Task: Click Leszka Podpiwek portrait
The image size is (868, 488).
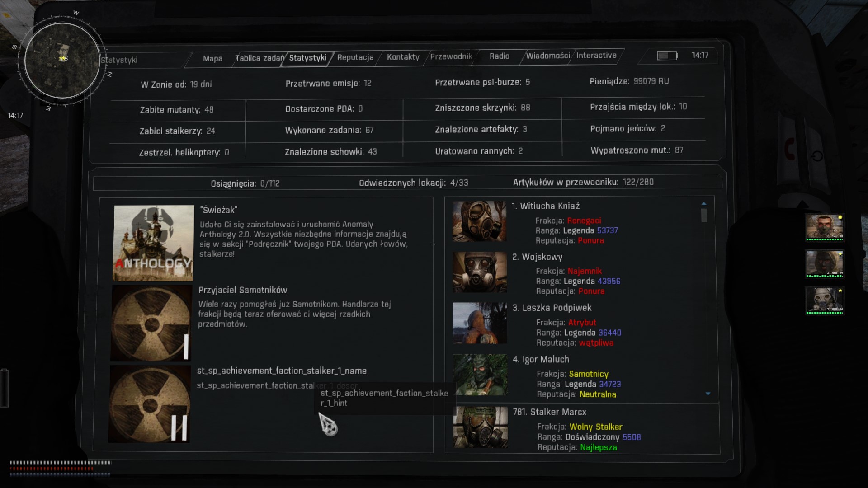Action: [x=480, y=323]
